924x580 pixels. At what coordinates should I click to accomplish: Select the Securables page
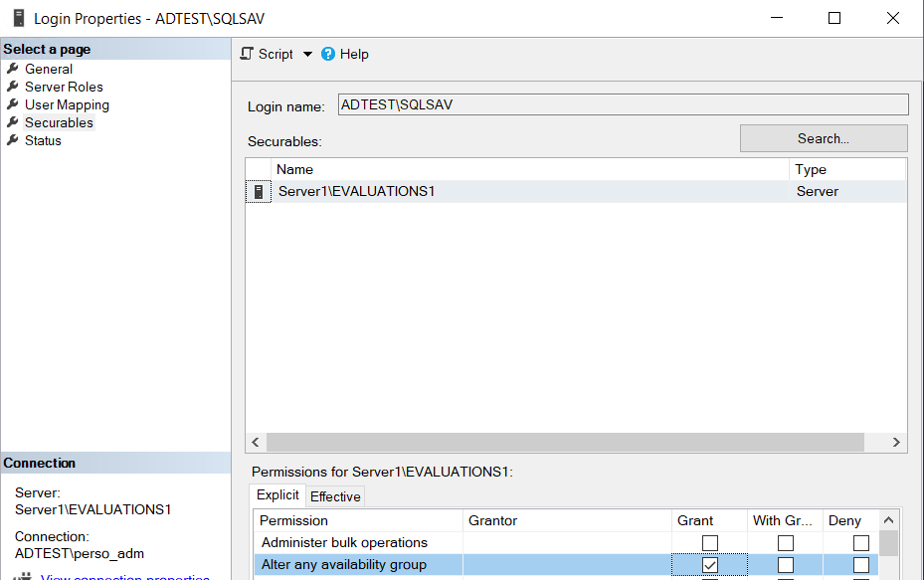[59, 122]
